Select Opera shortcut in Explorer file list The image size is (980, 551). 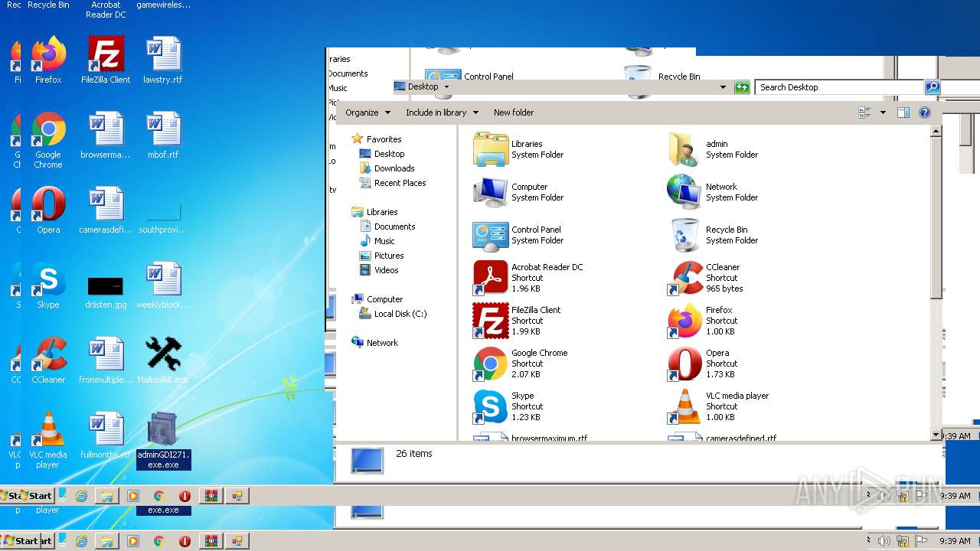701,364
